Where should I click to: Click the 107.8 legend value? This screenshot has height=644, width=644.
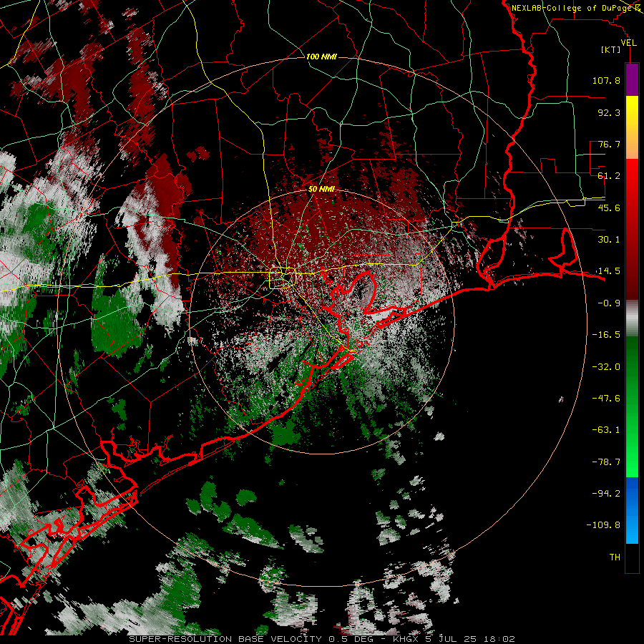point(606,80)
